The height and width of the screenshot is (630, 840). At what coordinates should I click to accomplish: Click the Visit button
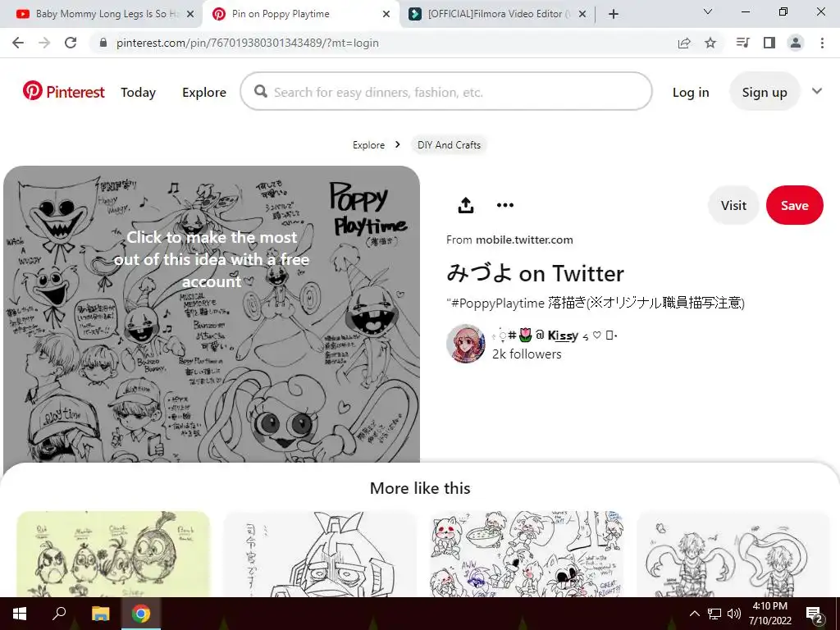(733, 205)
